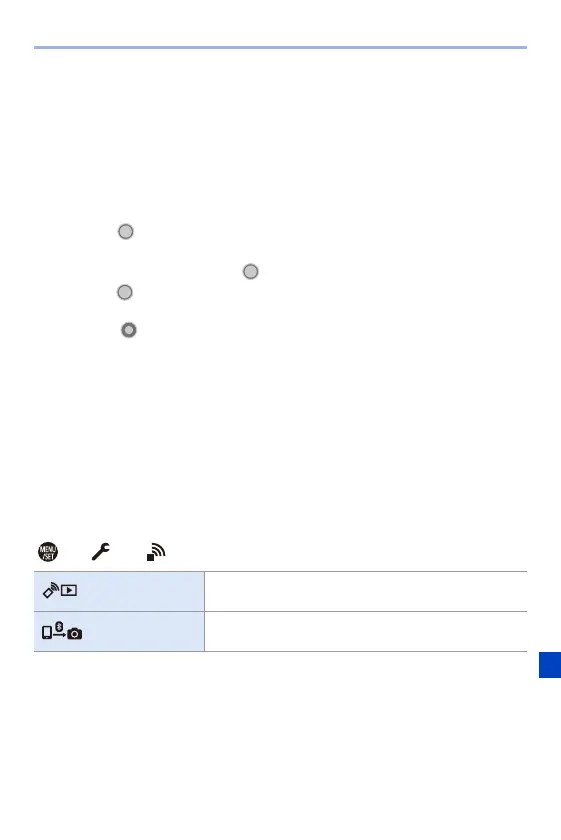Open the light blue remote playback menu cell
The width and height of the screenshot is (561, 840).
[x=119, y=591]
